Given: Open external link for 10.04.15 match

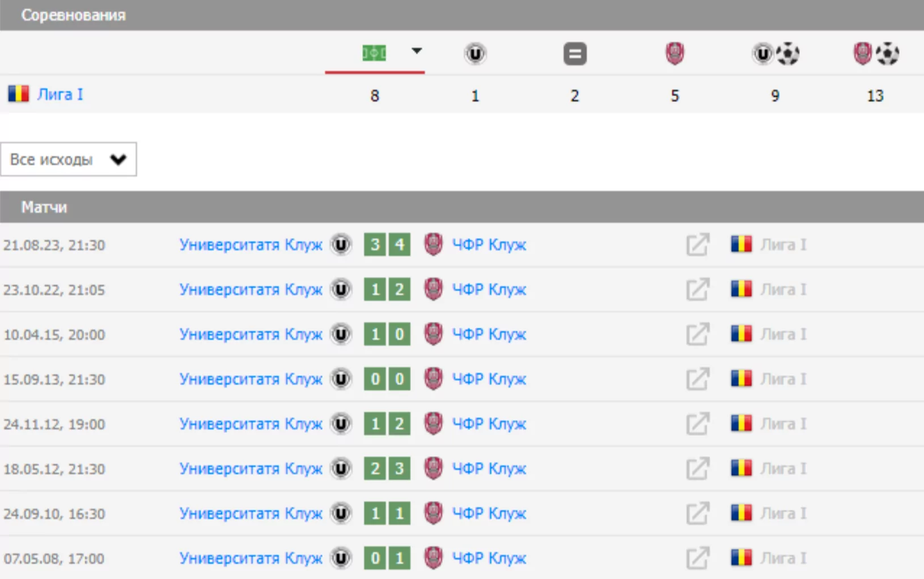Looking at the screenshot, I should click(x=697, y=334).
